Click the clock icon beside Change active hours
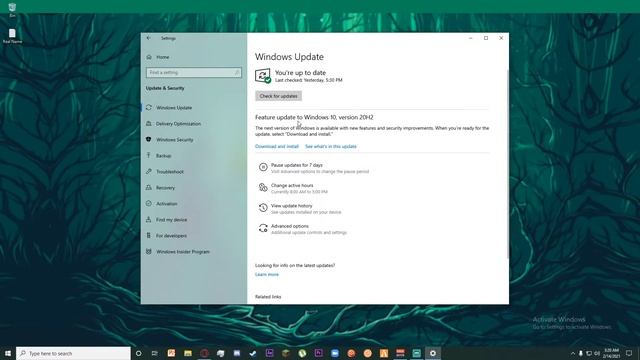The image size is (640, 360). [263, 187]
